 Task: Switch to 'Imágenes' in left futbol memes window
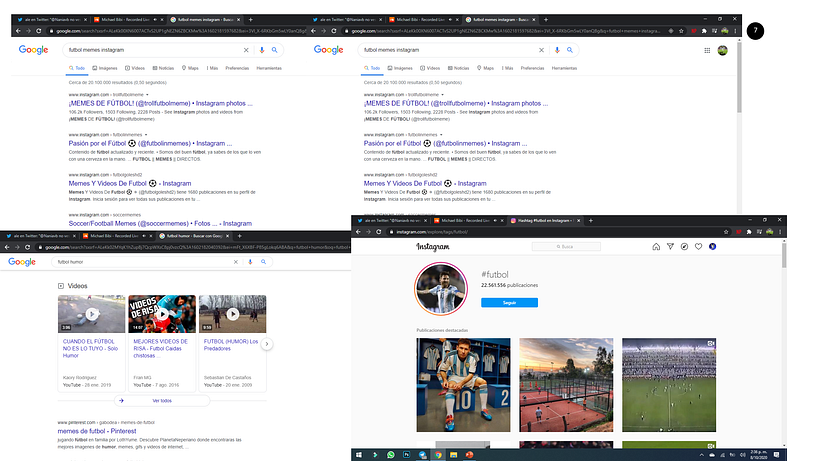pyautogui.click(x=105, y=68)
